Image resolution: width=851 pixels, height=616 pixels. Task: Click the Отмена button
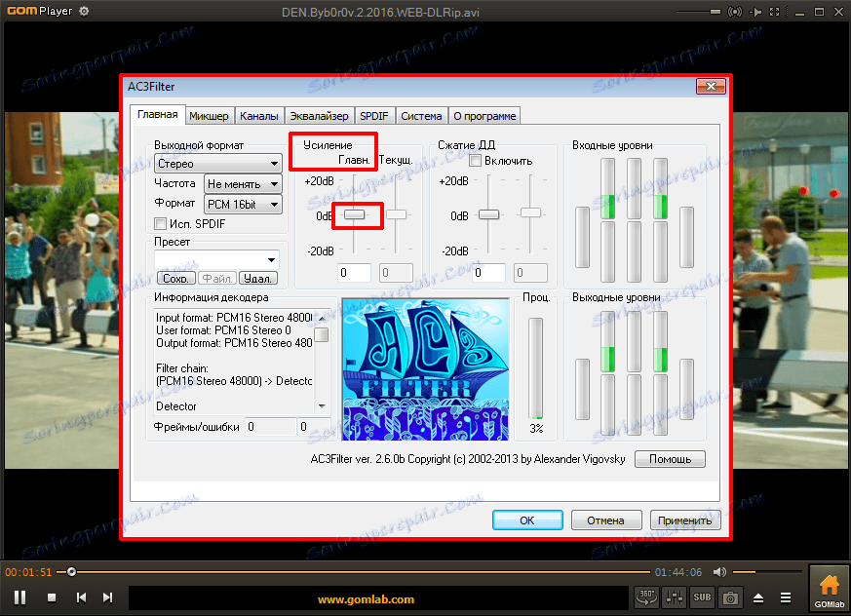pyautogui.click(x=605, y=520)
